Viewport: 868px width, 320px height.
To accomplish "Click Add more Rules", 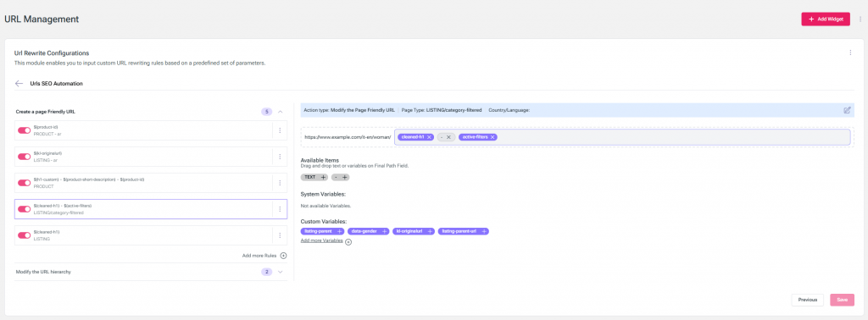I will pos(259,256).
